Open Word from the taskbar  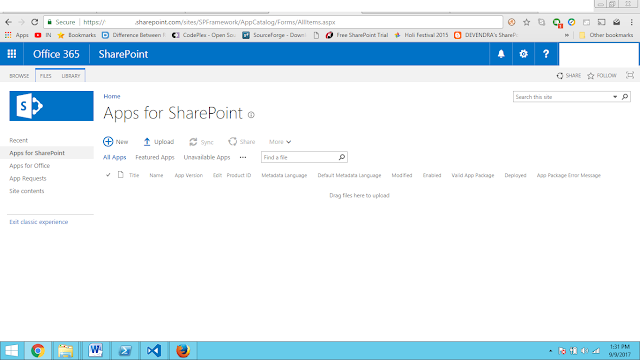(96, 351)
